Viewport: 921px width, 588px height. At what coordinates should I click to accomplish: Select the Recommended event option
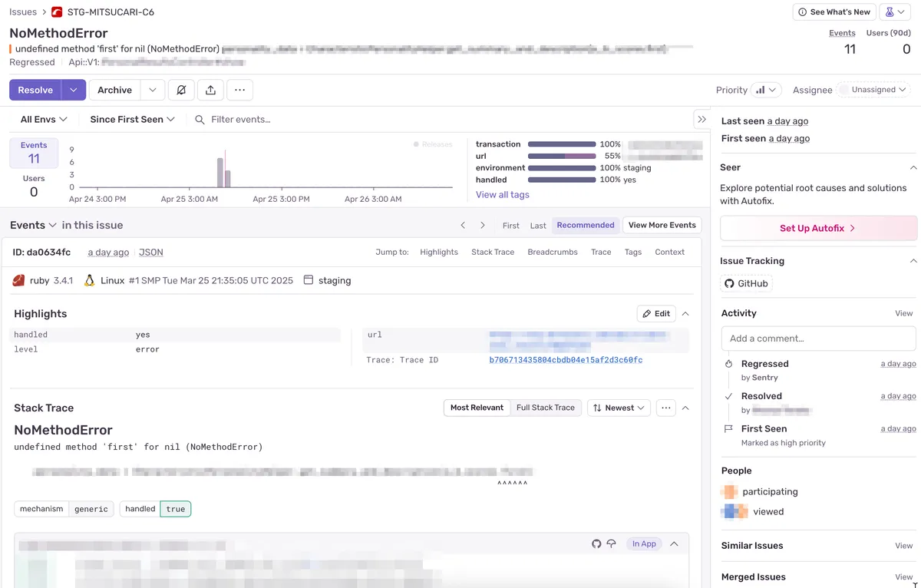(x=585, y=225)
